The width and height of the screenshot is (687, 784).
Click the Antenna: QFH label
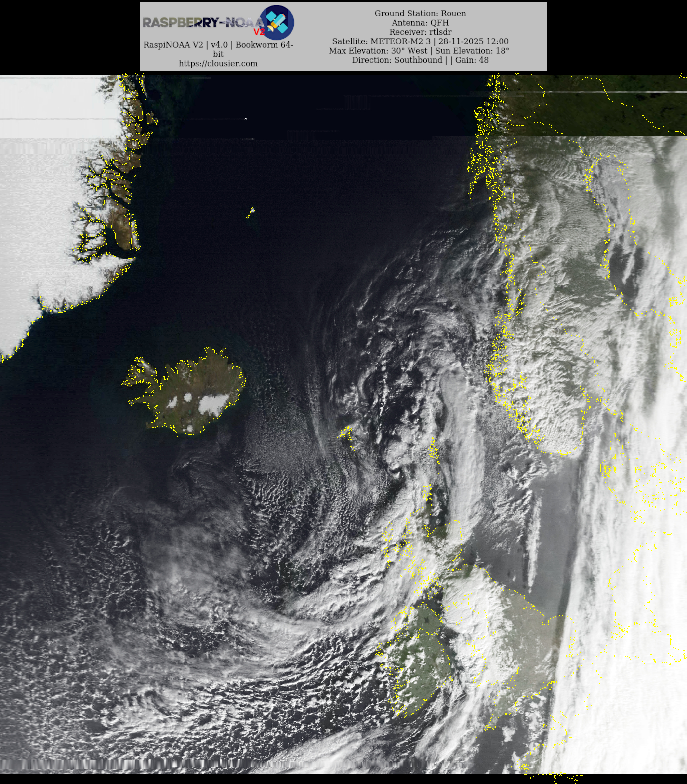420,23
